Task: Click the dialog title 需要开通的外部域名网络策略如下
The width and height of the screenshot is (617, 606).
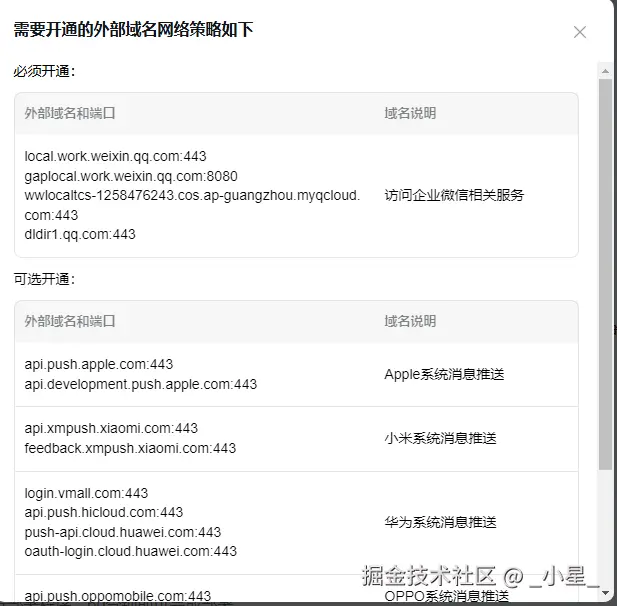Action: (x=133, y=30)
